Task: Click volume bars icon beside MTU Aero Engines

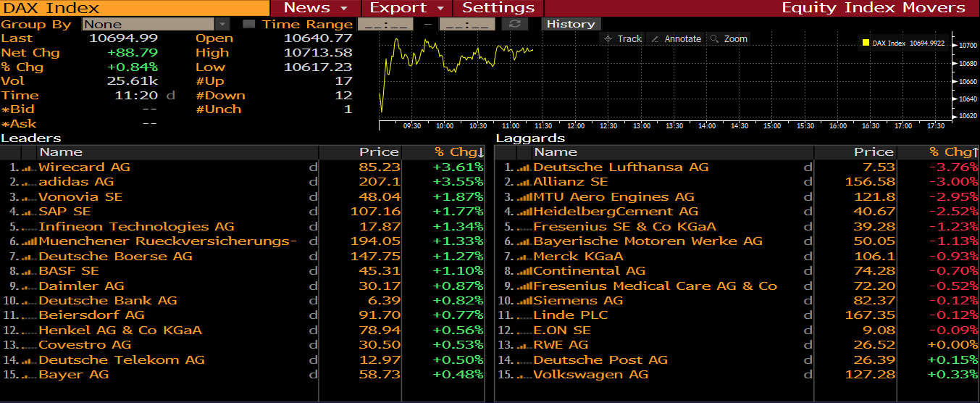Action: tap(524, 197)
